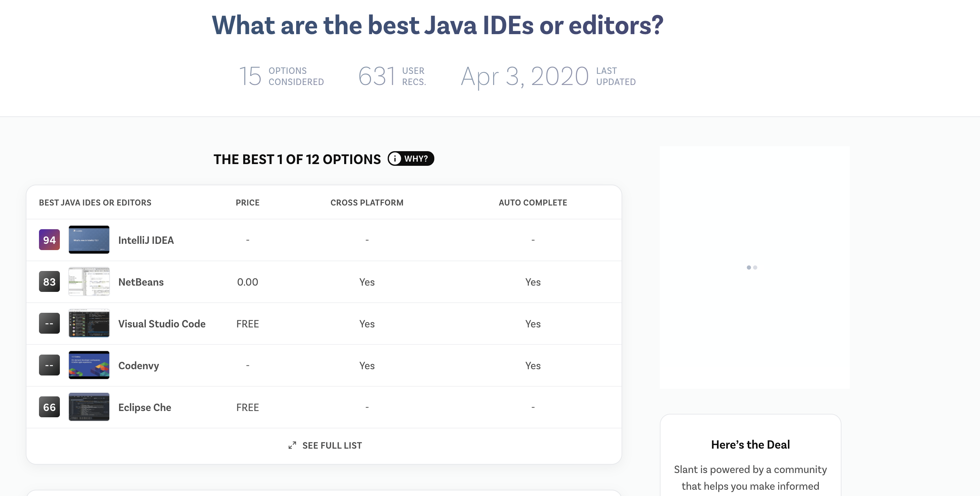The height and width of the screenshot is (496, 980).
Task: Open the IntelliJ IDEA option link
Action: pyautogui.click(x=146, y=240)
